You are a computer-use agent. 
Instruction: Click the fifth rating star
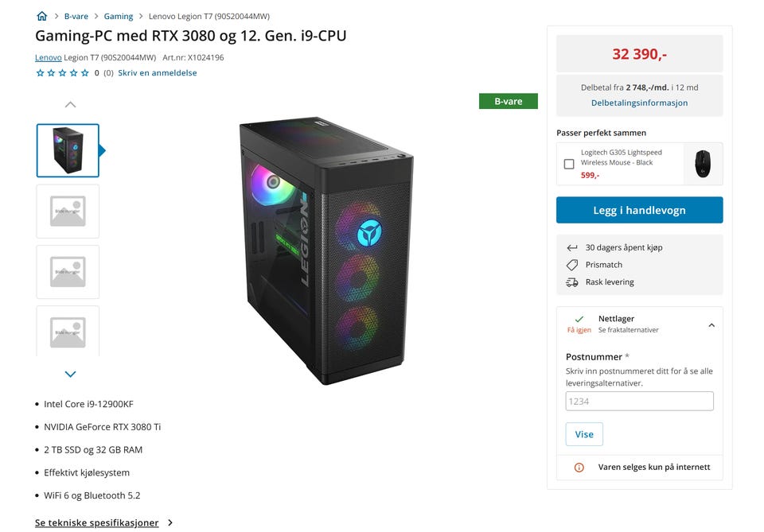click(85, 73)
